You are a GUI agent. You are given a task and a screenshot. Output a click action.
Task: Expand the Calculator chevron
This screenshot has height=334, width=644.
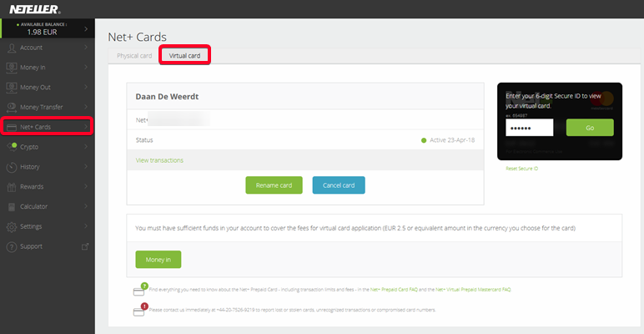86,206
